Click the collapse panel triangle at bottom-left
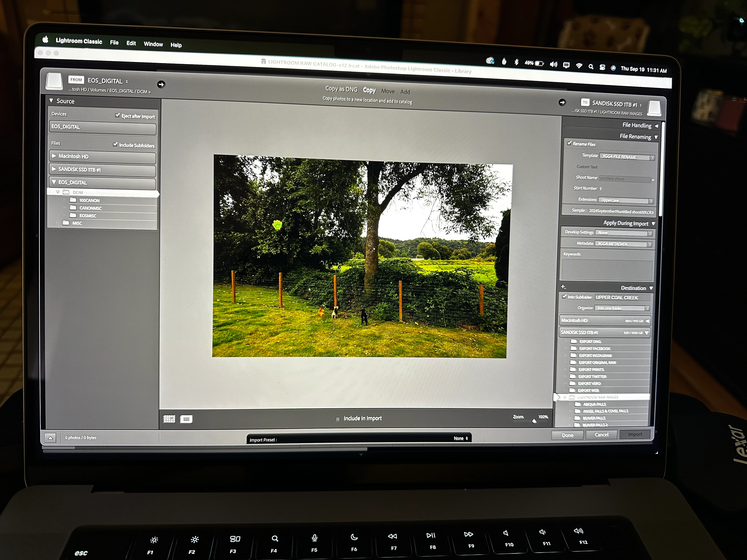 pos(50,438)
